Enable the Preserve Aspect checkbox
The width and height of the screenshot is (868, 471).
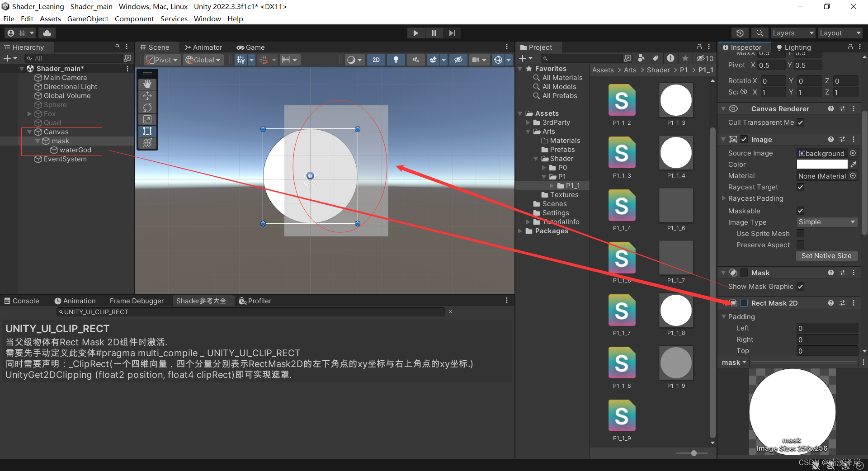click(x=800, y=245)
